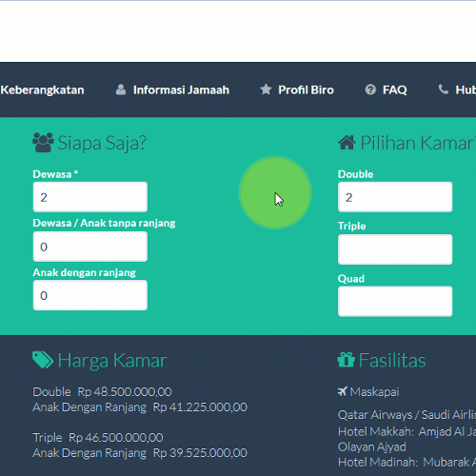Go to the Profil Biro page
This screenshot has width=476, height=476.
coord(306,89)
